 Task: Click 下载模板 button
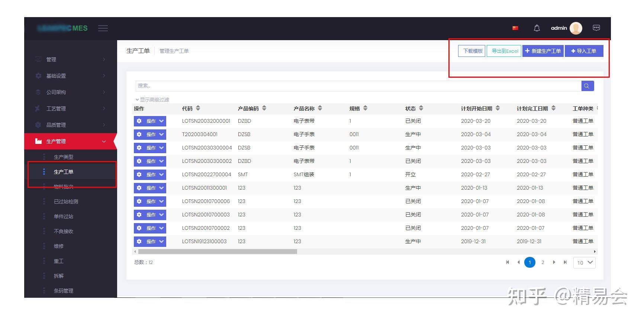coord(472,51)
